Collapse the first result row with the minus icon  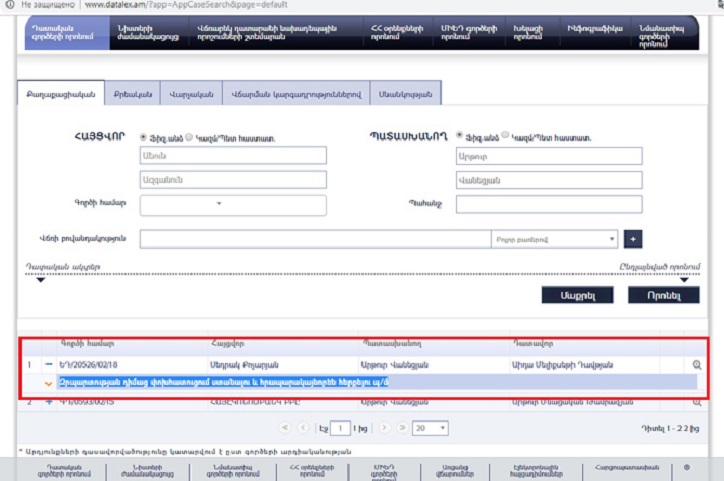[48, 364]
